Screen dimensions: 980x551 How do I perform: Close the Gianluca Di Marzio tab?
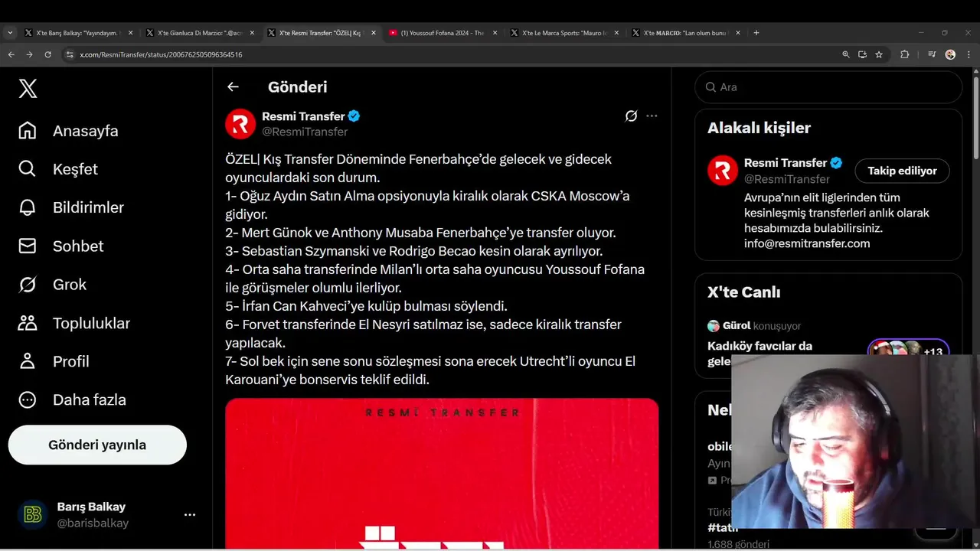252,33
